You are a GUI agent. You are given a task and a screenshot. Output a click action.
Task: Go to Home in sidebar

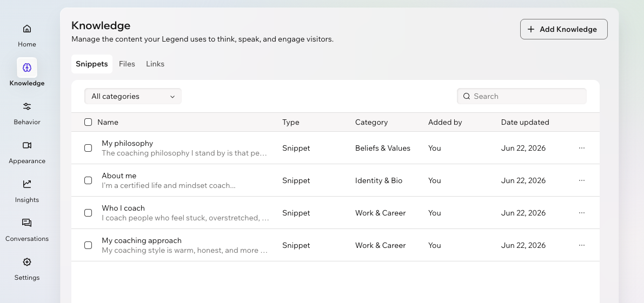click(x=26, y=36)
